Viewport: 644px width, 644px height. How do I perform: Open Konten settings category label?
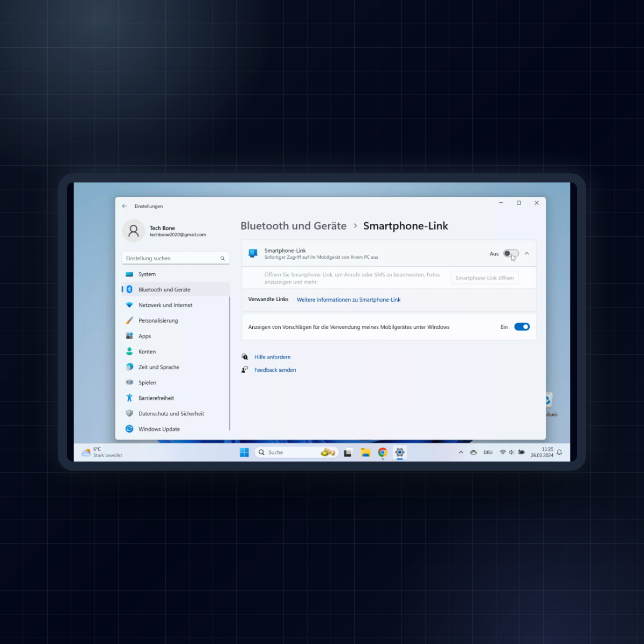tap(147, 352)
